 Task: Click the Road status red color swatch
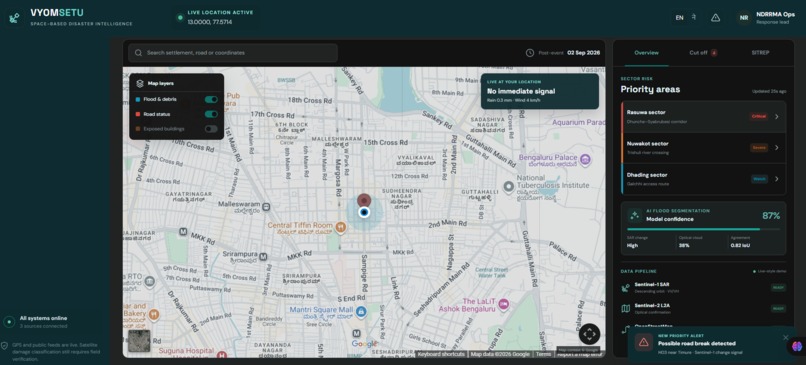[138, 114]
